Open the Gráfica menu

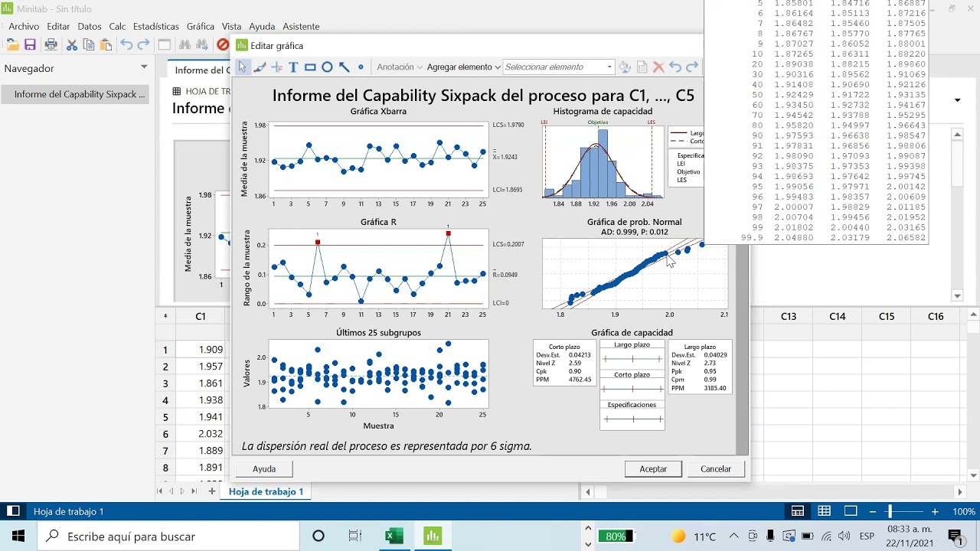click(201, 26)
